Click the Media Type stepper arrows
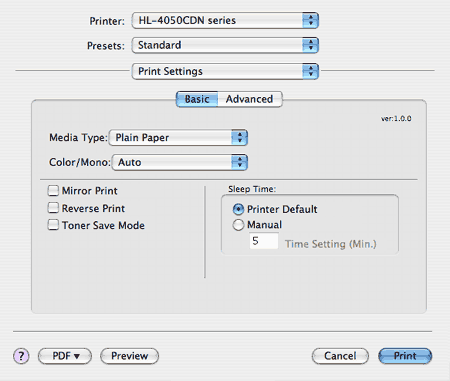 pos(239,138)
